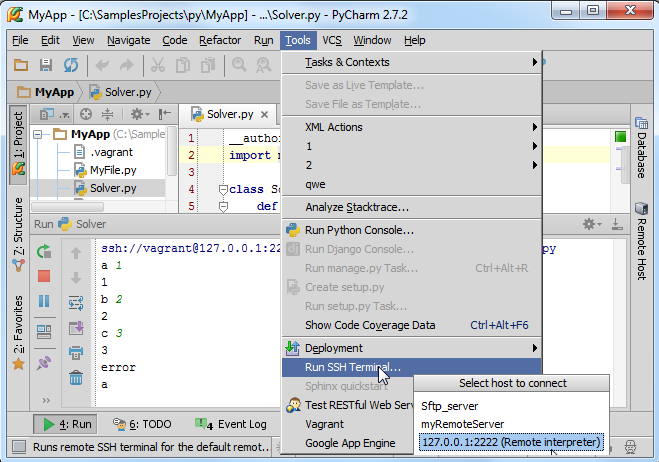Screen dimensions: 659x462
Task: Select Run Python Console menu item
Action: (x=411, y=230)
